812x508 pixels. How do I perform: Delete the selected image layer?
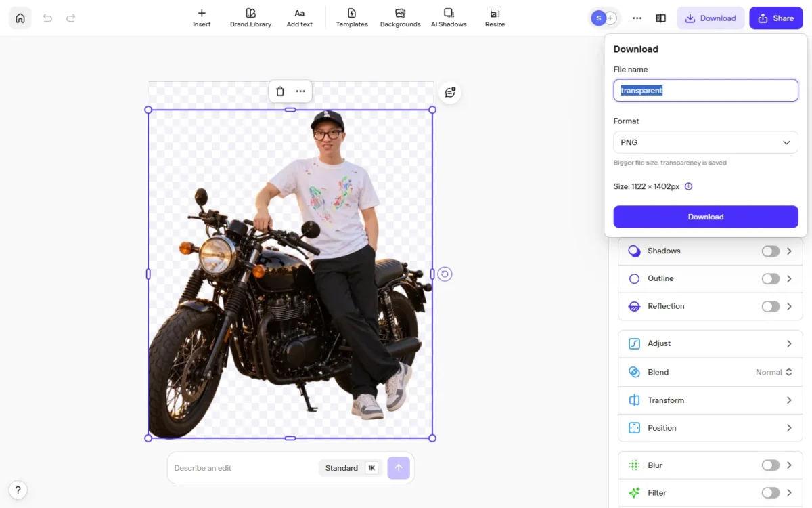tap(280, 91)
